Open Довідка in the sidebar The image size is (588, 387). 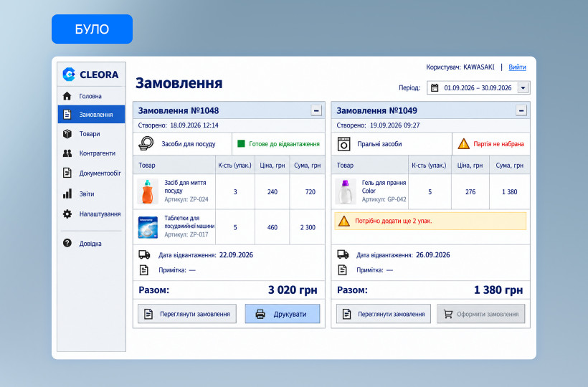coord(91,244)
